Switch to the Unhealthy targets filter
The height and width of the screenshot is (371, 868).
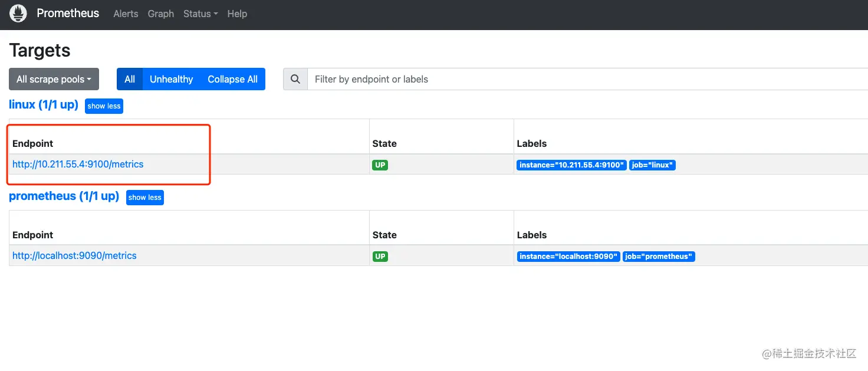(x=172, y=79)
